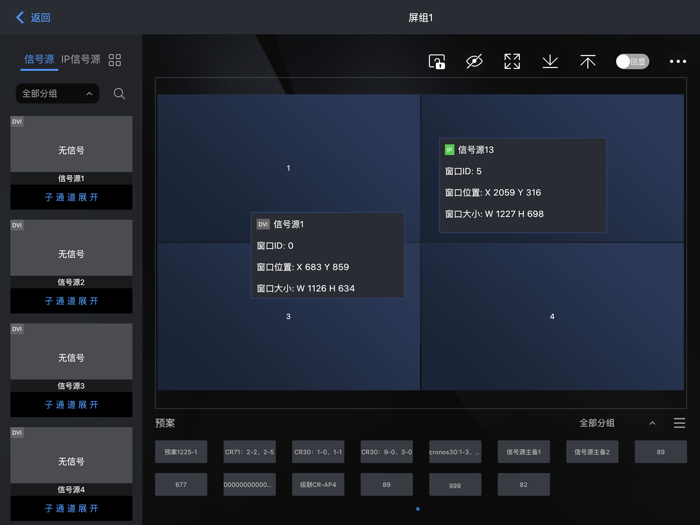Screen dimensions: 700x525
Task: Open the three-dot more options menu
Action: coord(678,62)
